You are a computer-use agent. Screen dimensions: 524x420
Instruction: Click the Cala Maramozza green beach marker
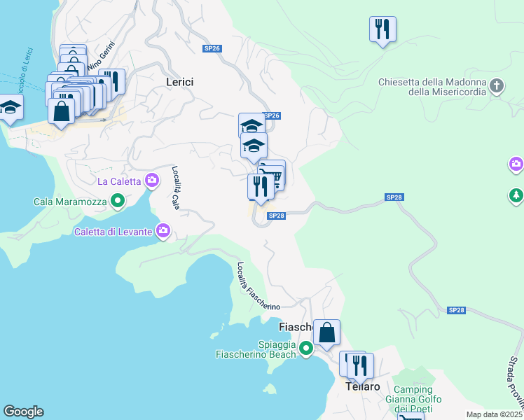tap(118, 202)
